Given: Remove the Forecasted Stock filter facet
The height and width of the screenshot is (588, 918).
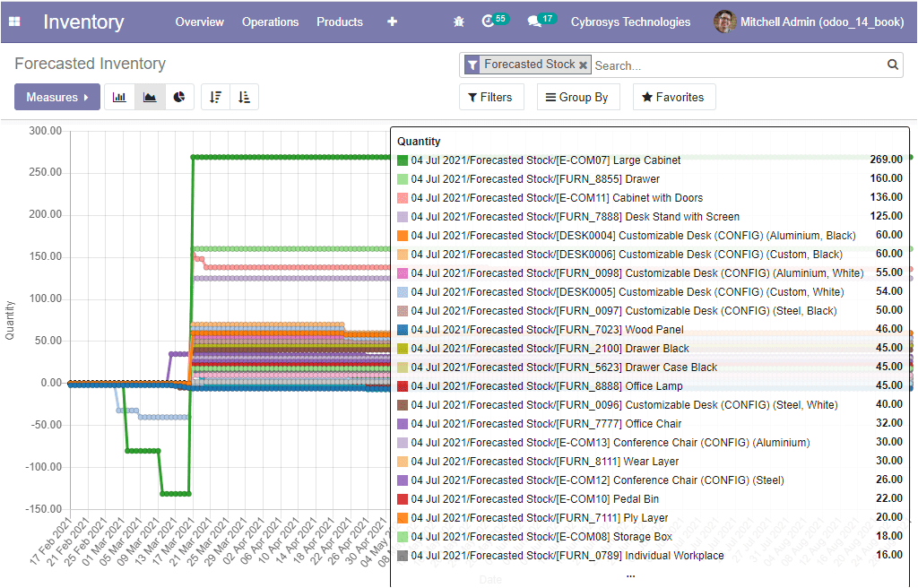Looking at the screenshot, I should 583,65.
